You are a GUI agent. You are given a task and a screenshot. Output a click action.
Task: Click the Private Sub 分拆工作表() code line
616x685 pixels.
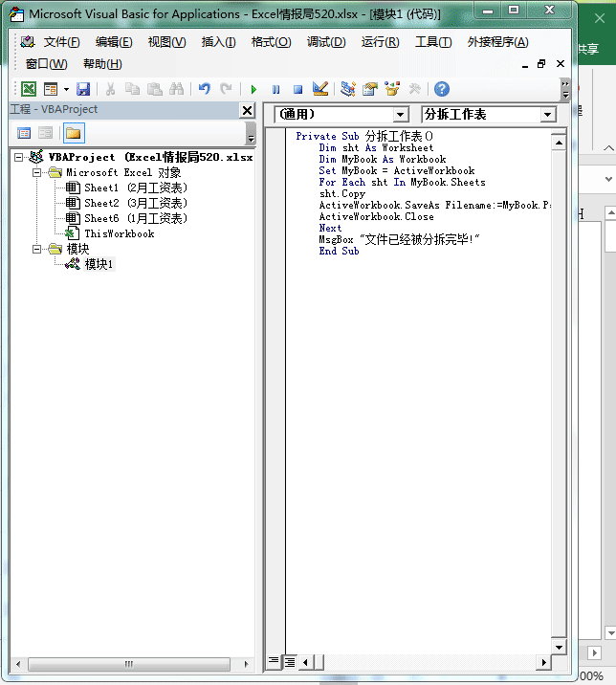tap(364, 136)
